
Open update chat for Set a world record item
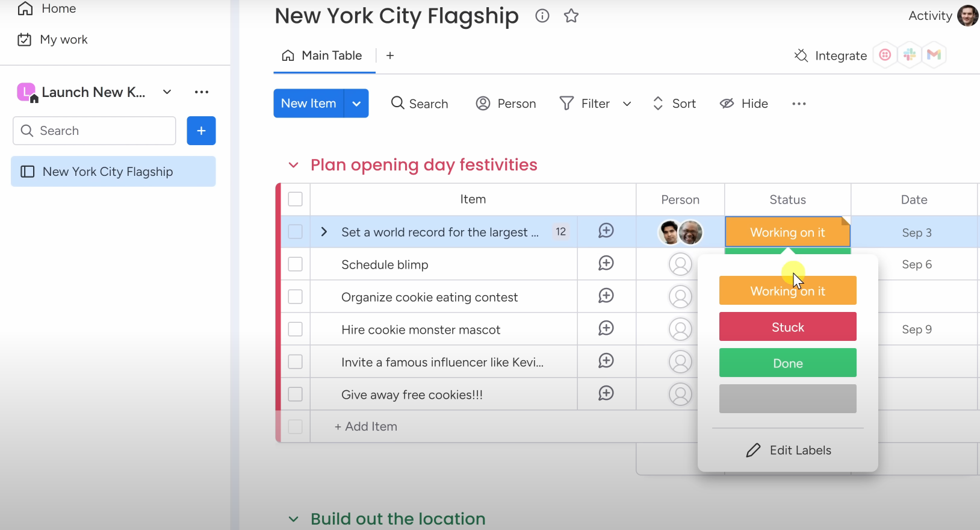pos(606,231)
